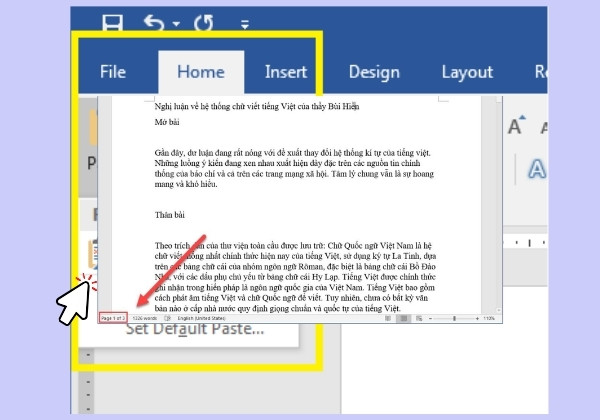The image size is (600, 420).
Task: Click the heading 'Mở bài'
Action: tap(167, 122)
